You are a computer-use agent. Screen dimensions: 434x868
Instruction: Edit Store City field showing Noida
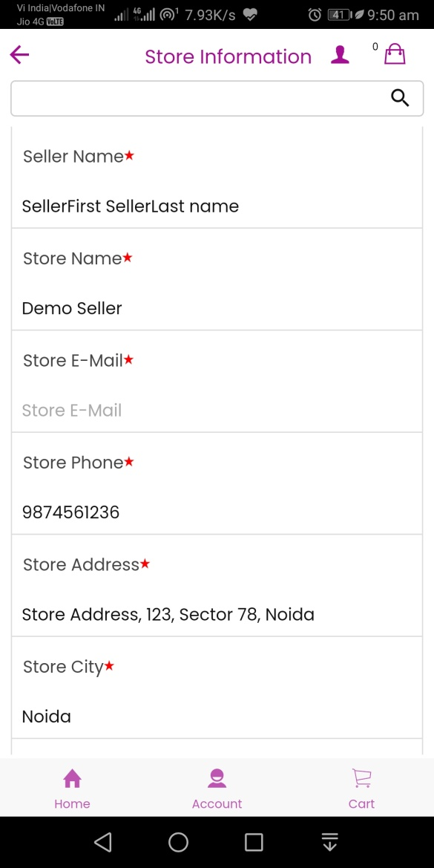point(217,717)
